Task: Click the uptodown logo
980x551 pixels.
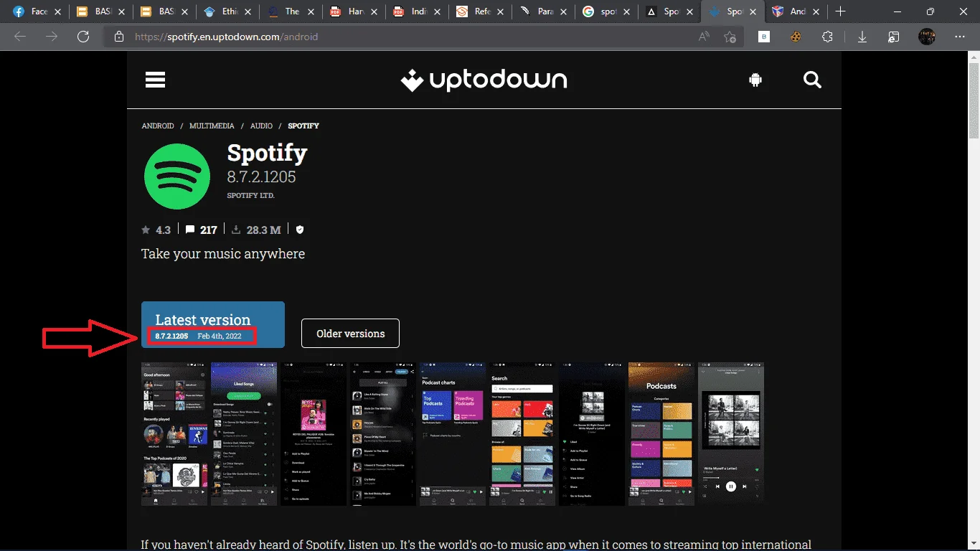Action: pos(484,80)
